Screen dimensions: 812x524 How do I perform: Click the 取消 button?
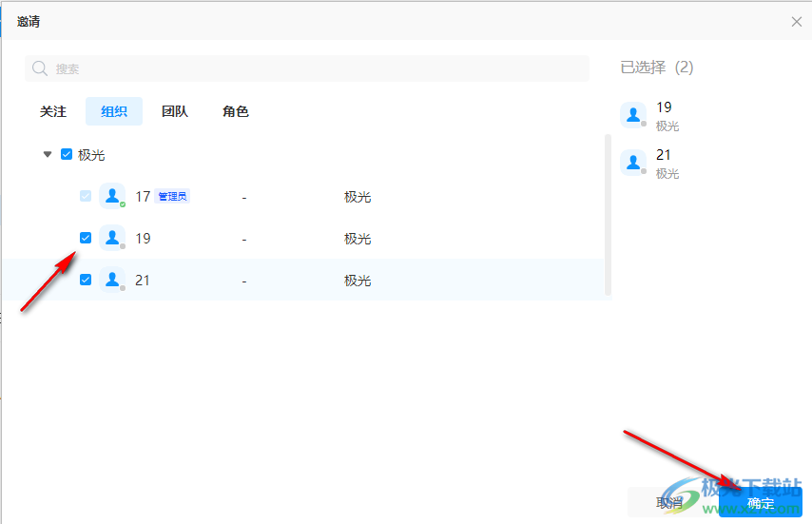669,502
